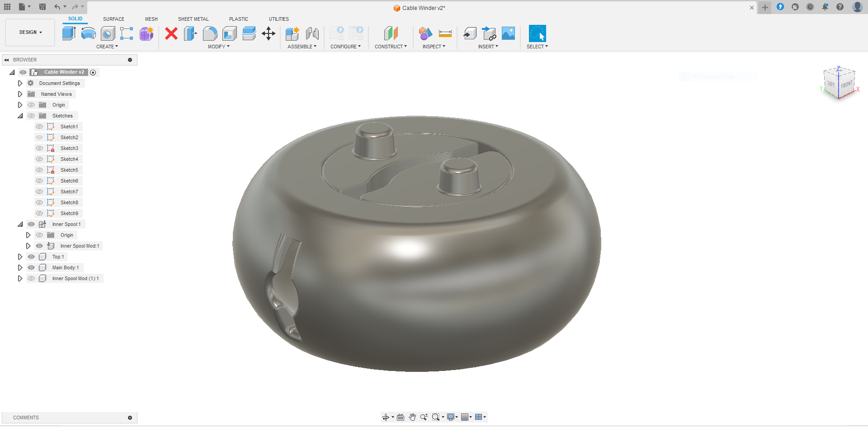Select the Press Pull tool
Viewport: 868px width, 427px height.
tap(190, 33)
